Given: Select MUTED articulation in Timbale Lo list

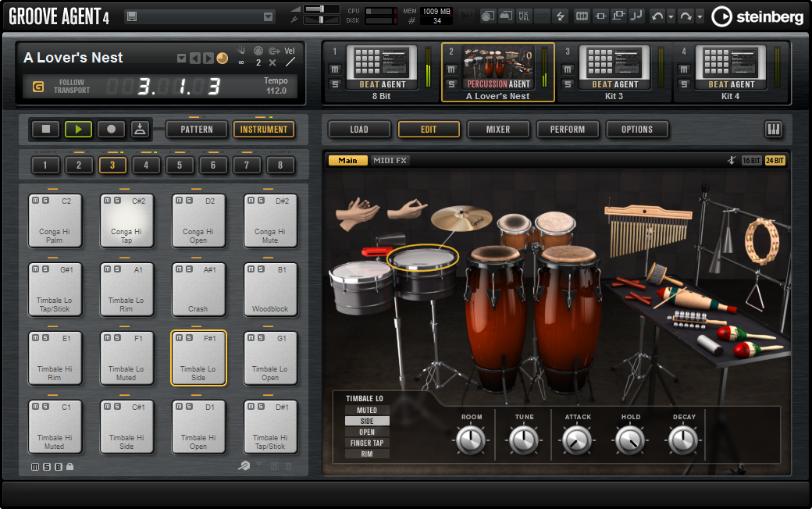Looking at the screenshot, I should [367, 410].
